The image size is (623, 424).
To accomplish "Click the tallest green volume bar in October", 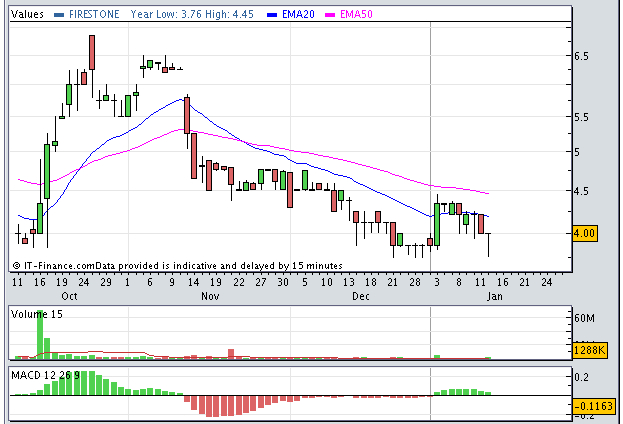I will click(x=41, y=333).
